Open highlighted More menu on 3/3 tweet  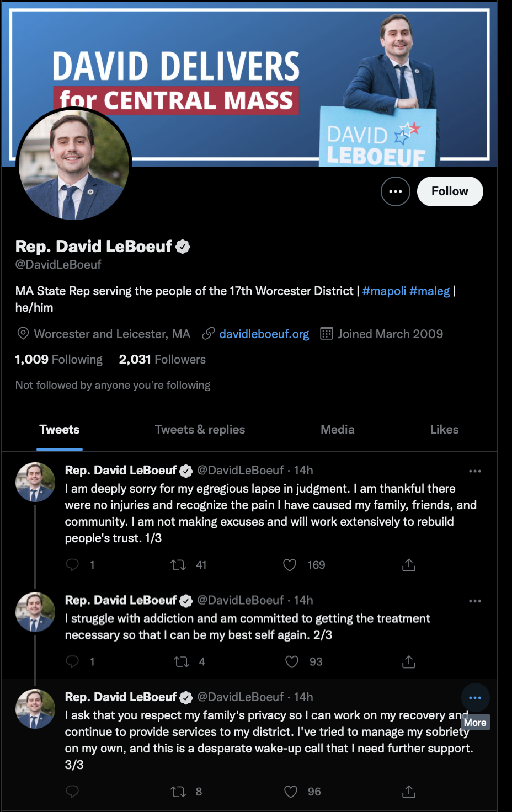pos(475,698)
